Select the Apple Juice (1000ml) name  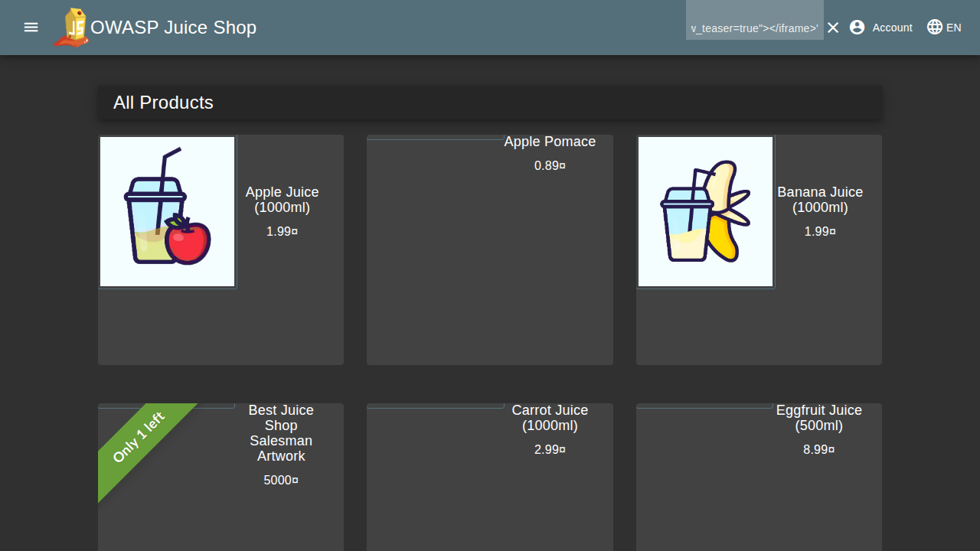(282, 200)
